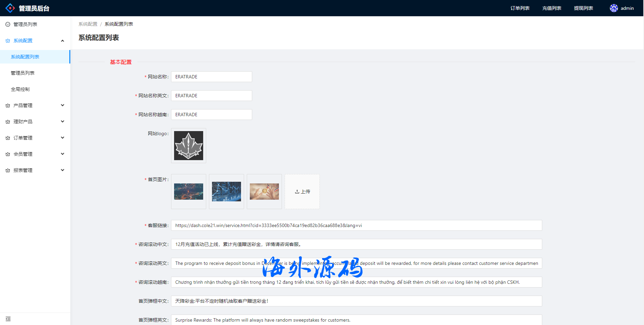Open 提现列表 in top navigation
The image size is (644, 325).
(x=583, y=8)
